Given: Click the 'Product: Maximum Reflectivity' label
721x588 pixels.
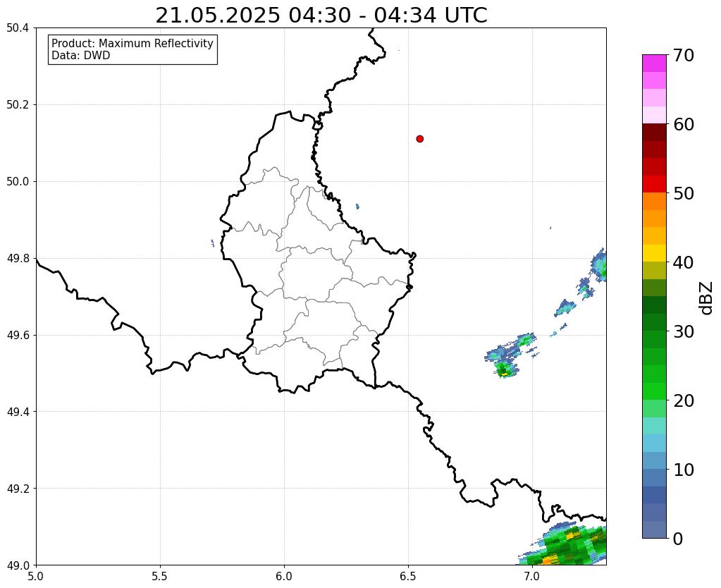Looking at the screenshot, I should click(x=133, y=43).
